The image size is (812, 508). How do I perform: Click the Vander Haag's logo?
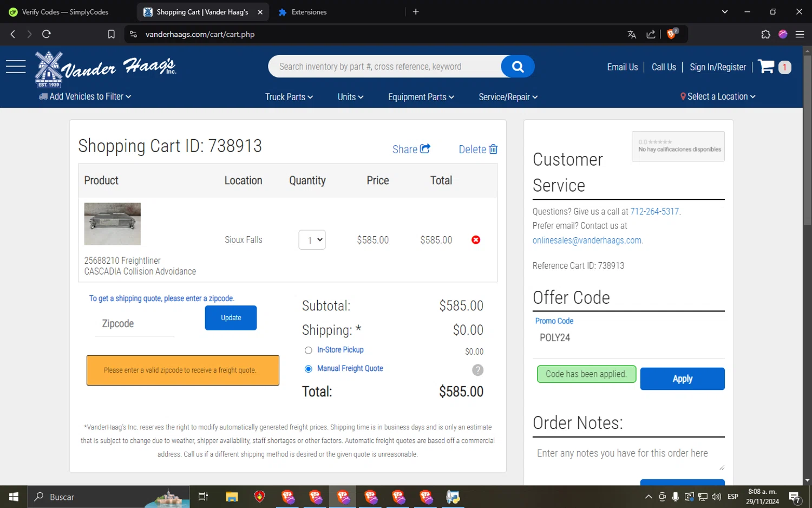point(106,69)
